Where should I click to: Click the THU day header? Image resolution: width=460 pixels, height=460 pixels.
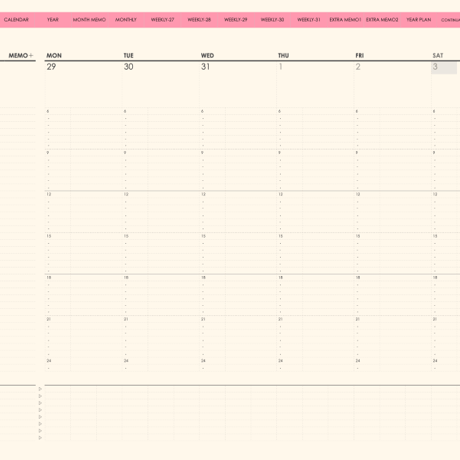click(x=283, y=56)
